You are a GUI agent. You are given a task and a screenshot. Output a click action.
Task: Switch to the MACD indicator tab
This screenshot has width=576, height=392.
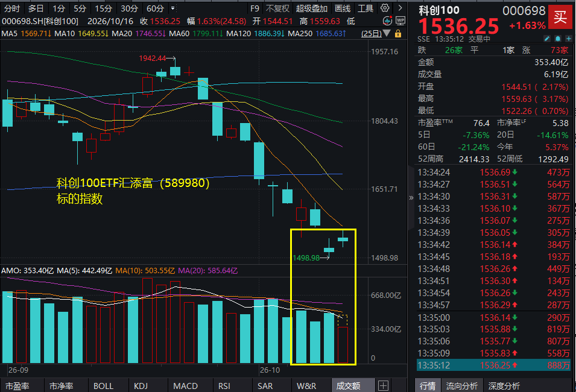pos(186,386)
